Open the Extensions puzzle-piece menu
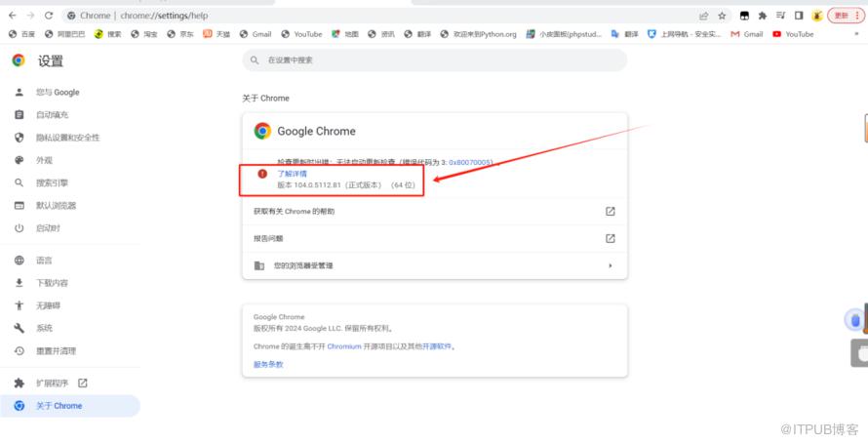The width and height of the screenshot is (868, 444). [x=763, y=16]
